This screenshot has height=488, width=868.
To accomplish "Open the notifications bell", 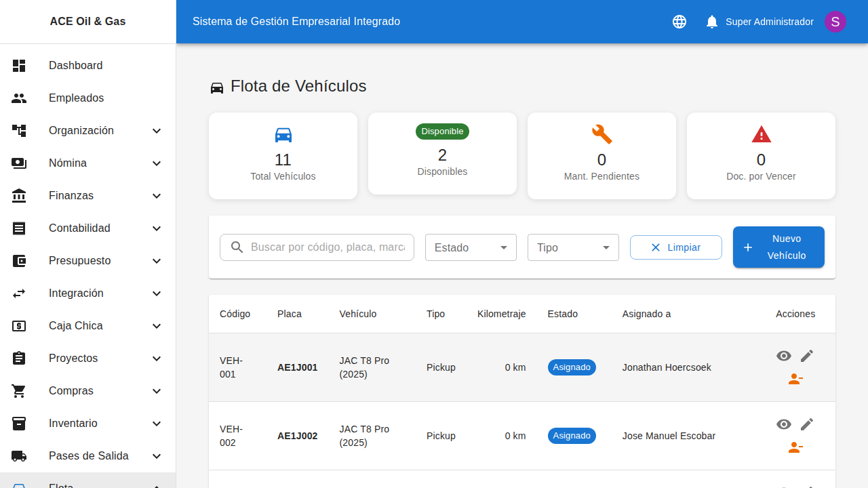I will tap(711, 22).
